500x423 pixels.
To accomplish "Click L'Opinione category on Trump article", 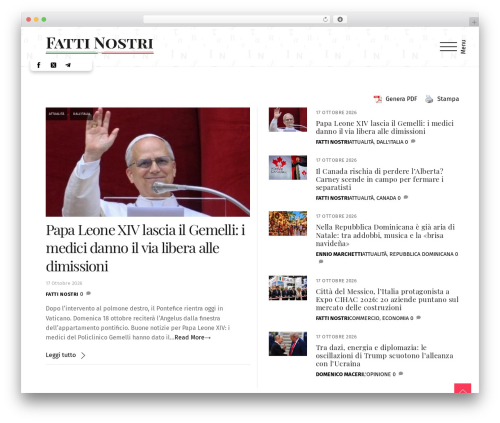I will point(377,374).
